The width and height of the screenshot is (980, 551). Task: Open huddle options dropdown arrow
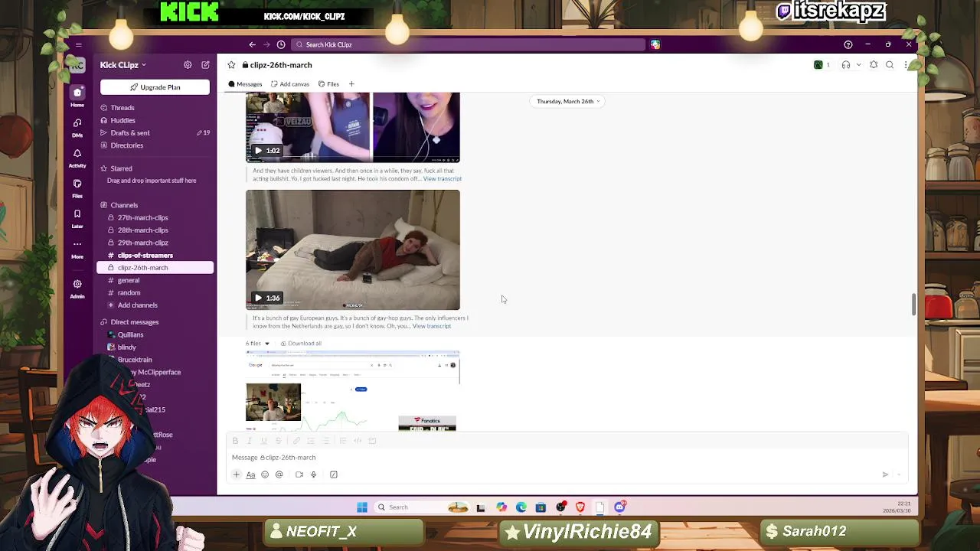(858, 65)
